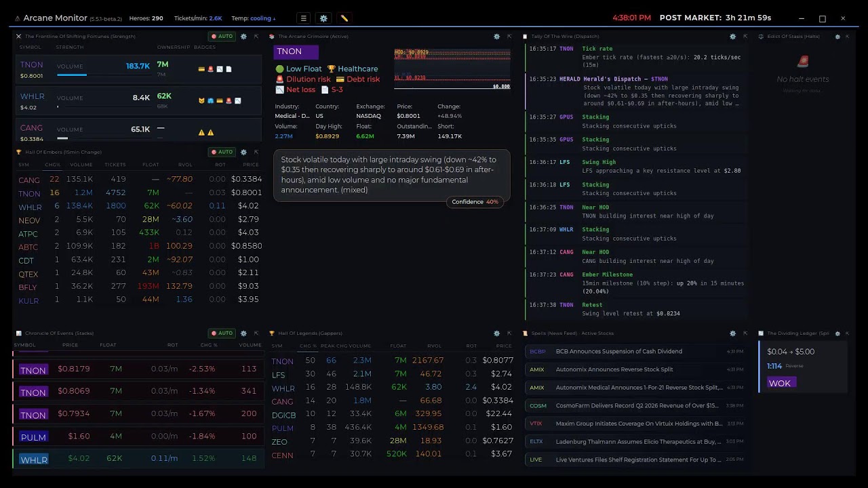The width and height of the screenshot is (868, 488).
Task: Open settings gear of Dividing Ledger panel
Action: pos(837,333)
